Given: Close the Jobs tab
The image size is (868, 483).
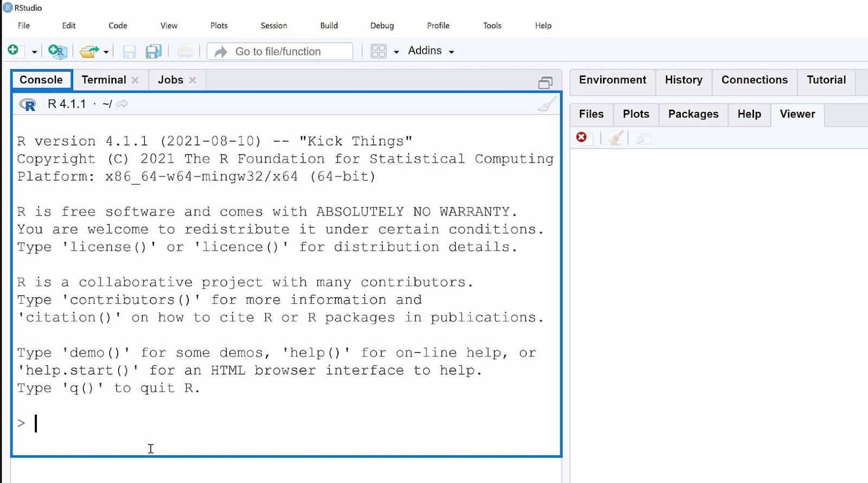Looking at the screenshot, I should [193, 80].
